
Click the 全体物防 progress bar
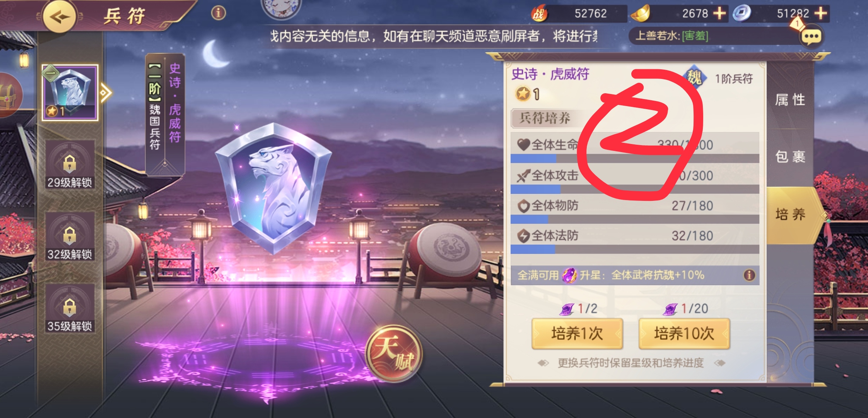(x=635, y=219)
